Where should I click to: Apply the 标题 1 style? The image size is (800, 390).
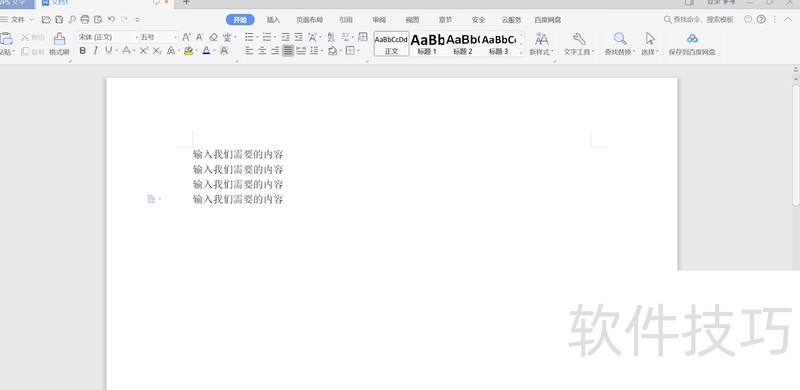pyautogui.click(x=428, y=44)
